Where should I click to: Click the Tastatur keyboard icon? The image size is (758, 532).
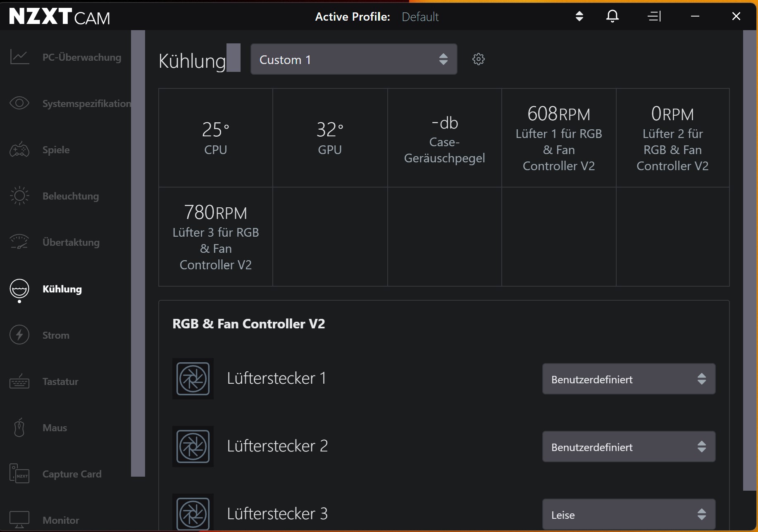[x=19, y=382]
